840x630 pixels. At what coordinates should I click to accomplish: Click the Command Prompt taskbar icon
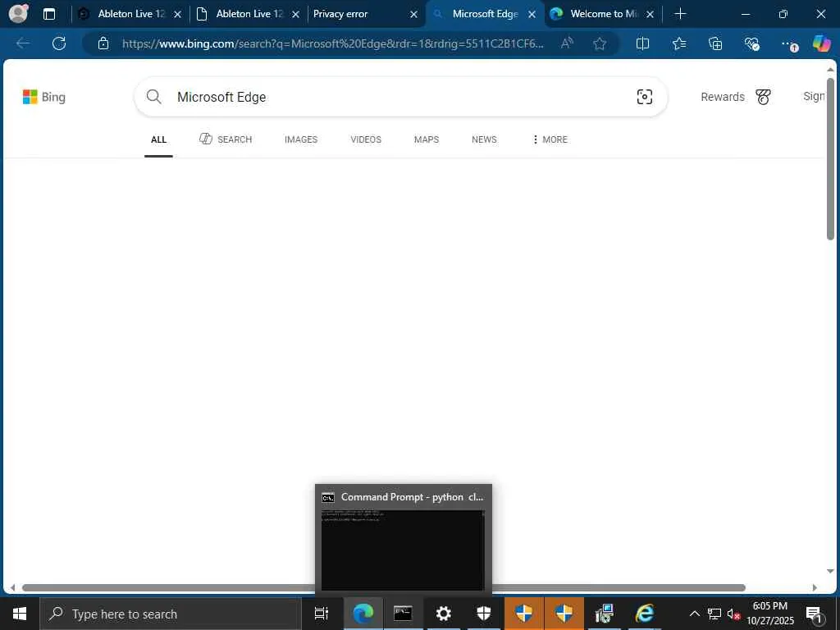coord(403,614)
